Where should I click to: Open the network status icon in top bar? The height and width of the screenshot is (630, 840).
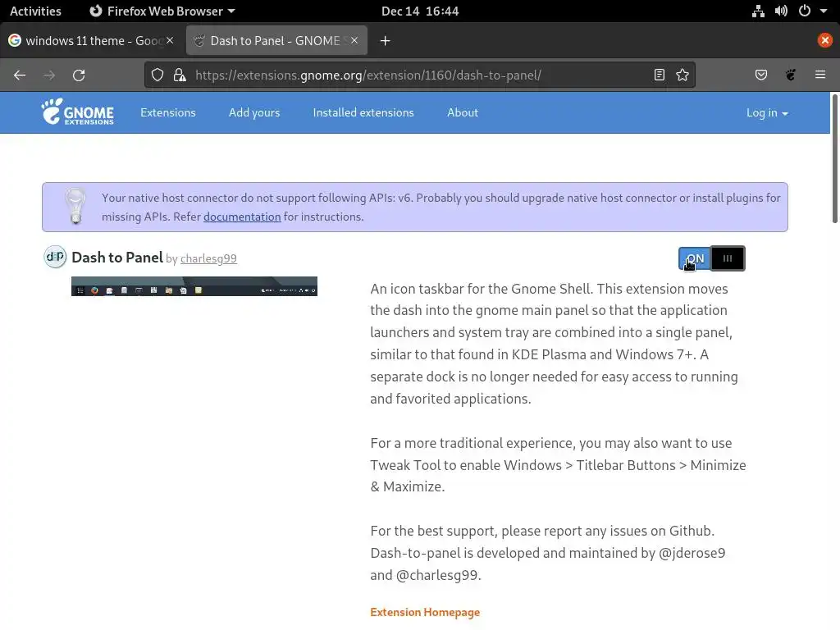click(758, 11)
